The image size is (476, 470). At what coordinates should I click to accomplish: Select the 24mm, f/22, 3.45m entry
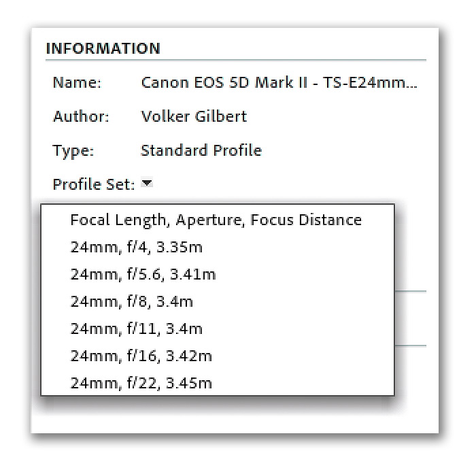(218, 383)
